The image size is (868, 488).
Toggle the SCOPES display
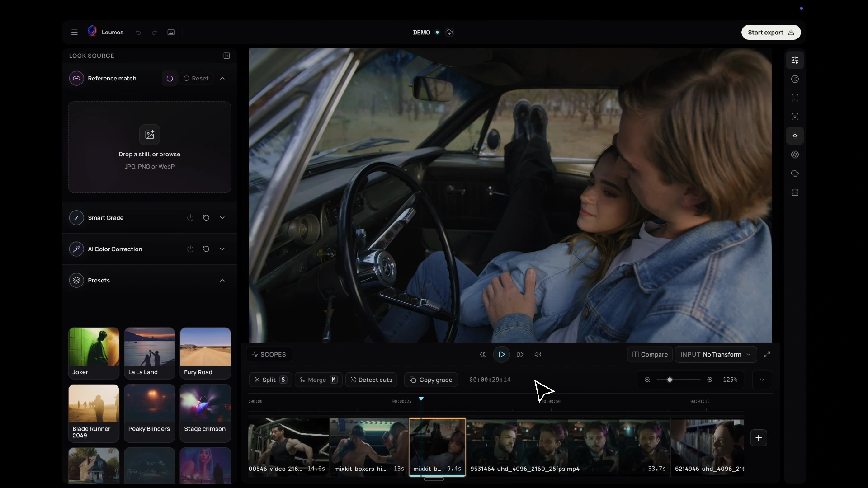[269, 355]
